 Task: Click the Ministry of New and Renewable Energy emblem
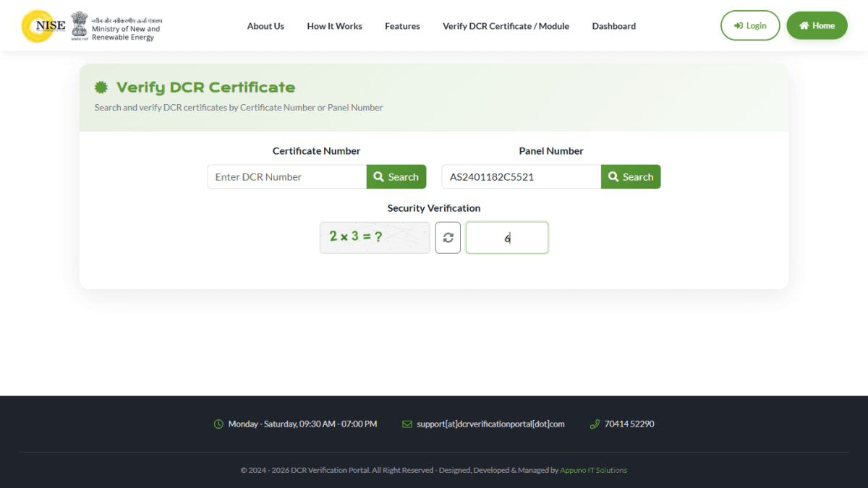79,26
